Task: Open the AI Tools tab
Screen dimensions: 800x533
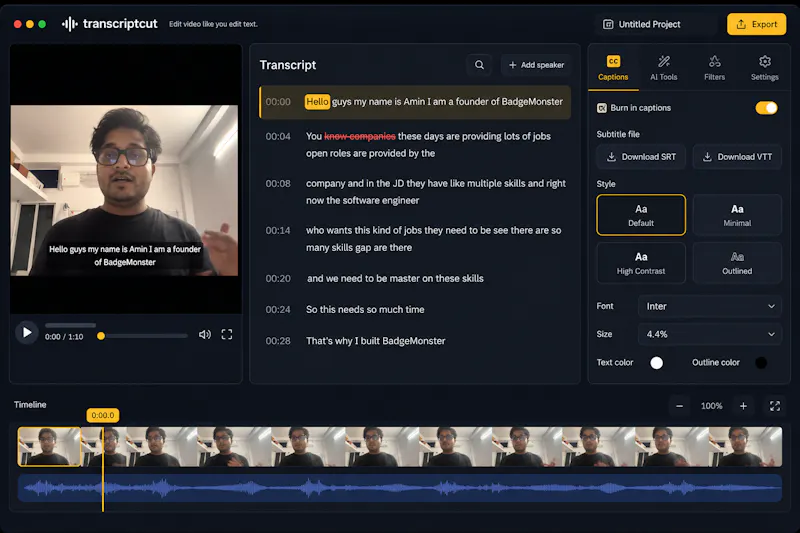Action: click(x=663, y=69)
